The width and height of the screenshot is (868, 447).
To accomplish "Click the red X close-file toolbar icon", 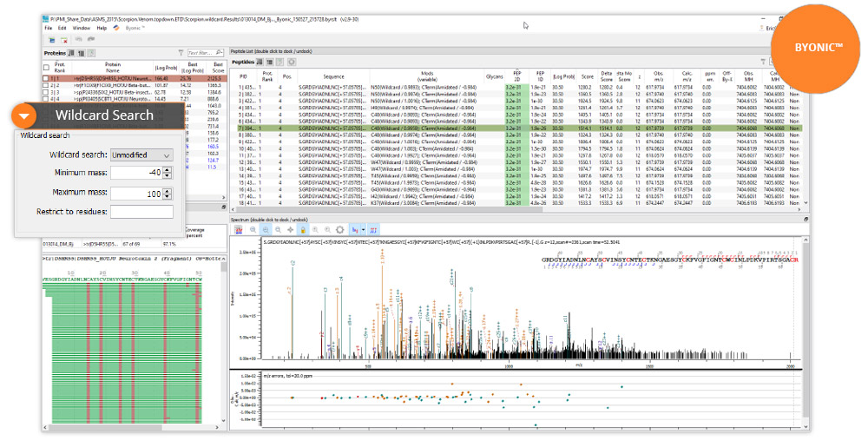I will point(64,40).
